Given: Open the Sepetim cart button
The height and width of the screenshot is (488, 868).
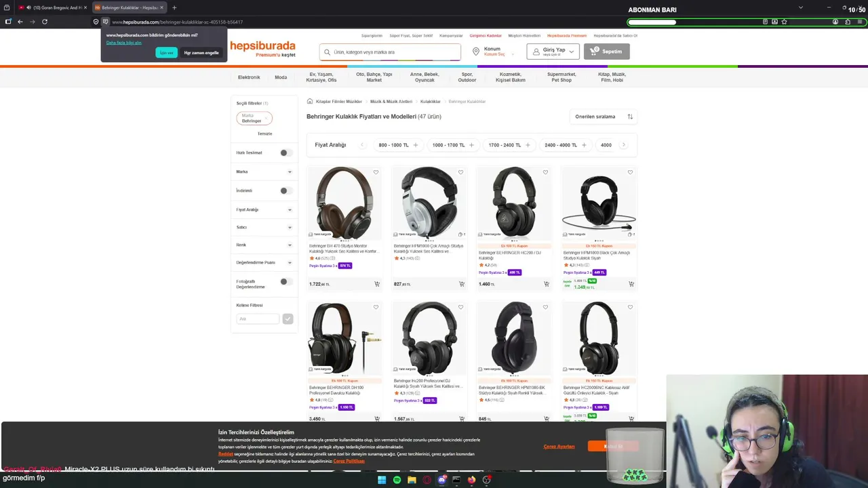Looking at the screenshot, I should click(607, 52).
